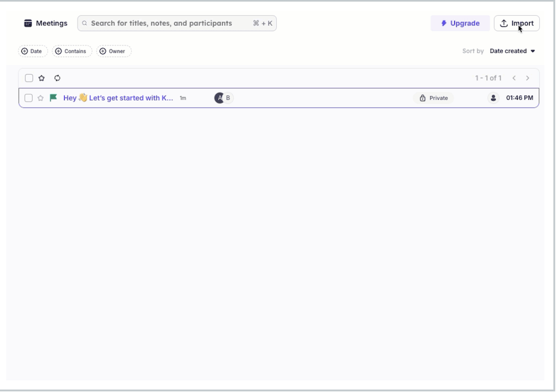Open the Hey Let's get started meeting
This screenshot has width=556, height=392.
pyautogui.click(x=118, y=97)
